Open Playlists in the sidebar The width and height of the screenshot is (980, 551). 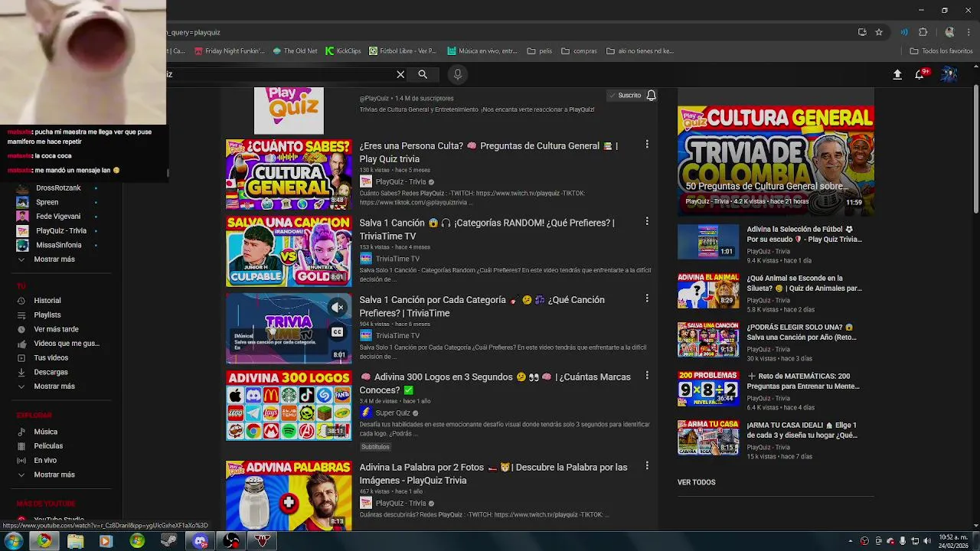pos(47,315)
